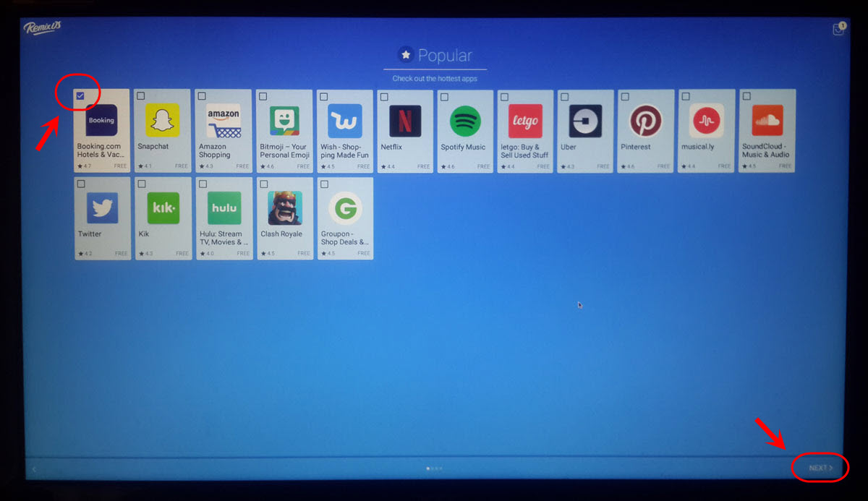Click the Groupon app icon

click(344, 208)
